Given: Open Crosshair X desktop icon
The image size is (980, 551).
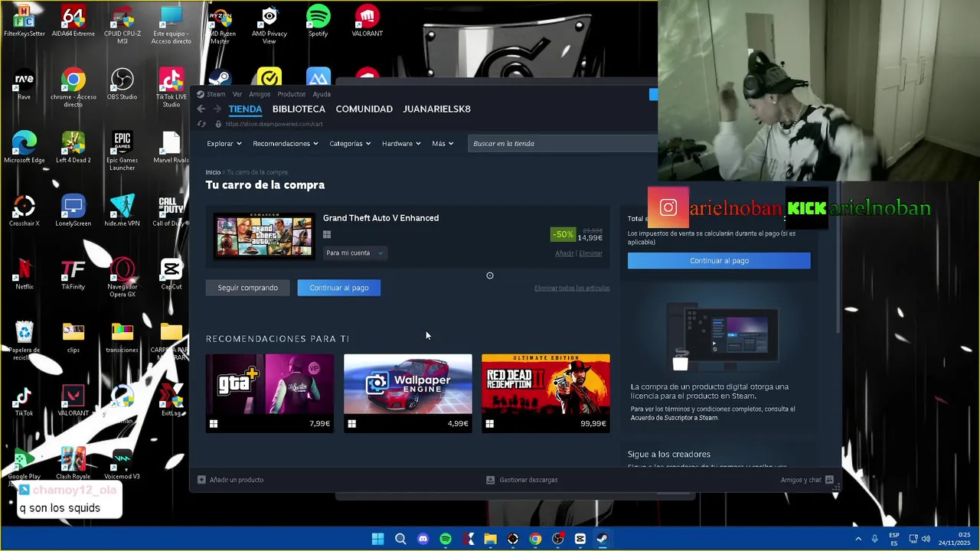Looking at the screenshot, I should 24,211.
